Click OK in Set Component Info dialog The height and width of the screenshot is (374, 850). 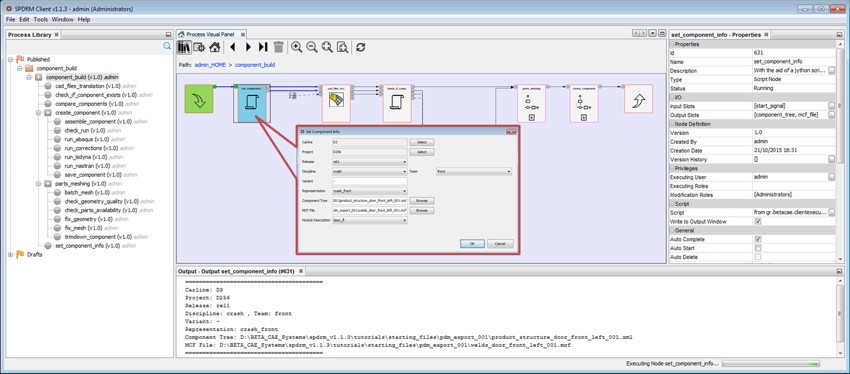[472, 244]
